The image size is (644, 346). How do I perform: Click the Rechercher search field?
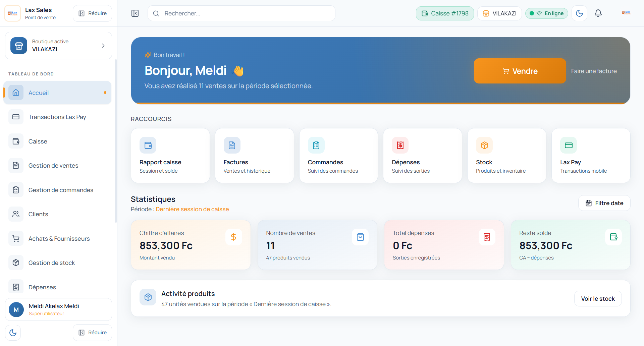[x=241, y=13]
